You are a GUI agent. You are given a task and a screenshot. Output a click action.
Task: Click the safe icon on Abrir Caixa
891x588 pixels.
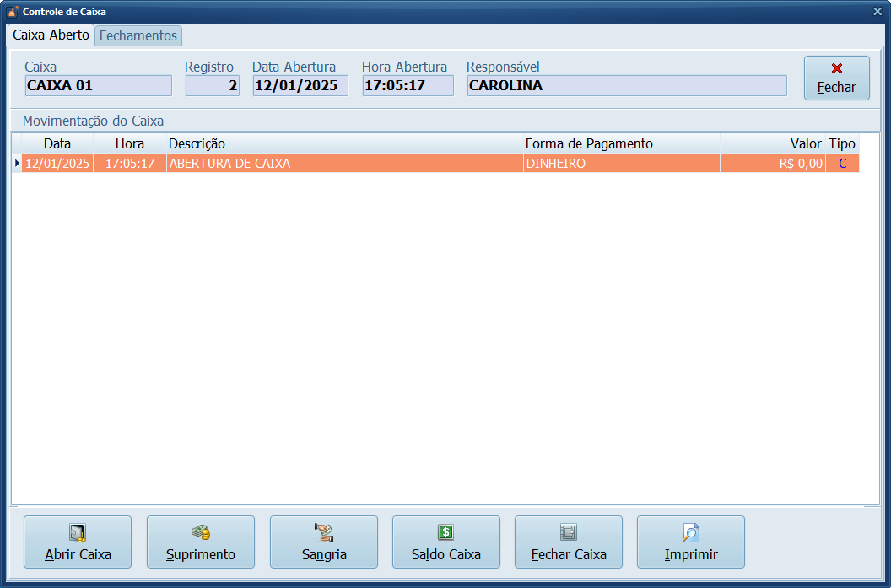coord(78,532)
